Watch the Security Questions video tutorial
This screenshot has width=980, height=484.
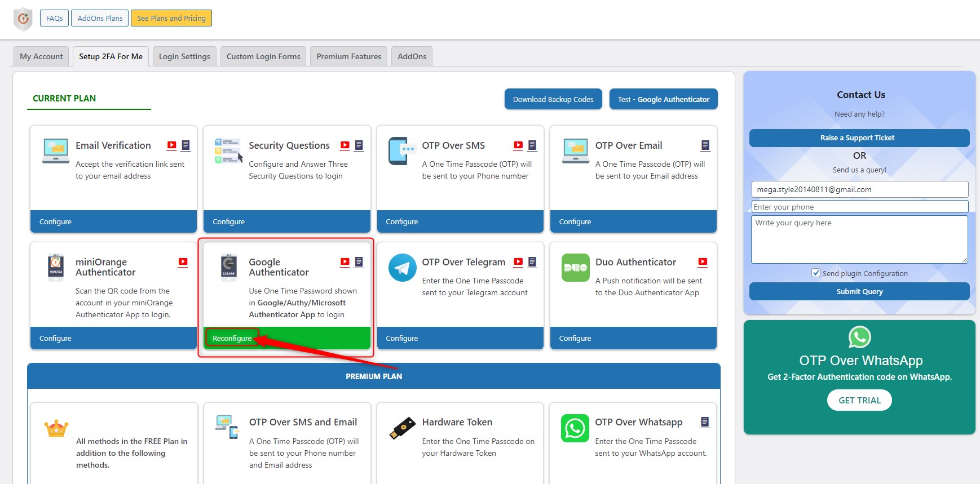(345, 145)
